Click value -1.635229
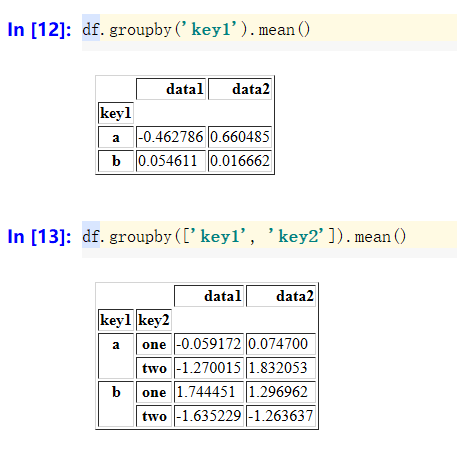This screenshot has width=457, height=455. [x=209, y=416]
